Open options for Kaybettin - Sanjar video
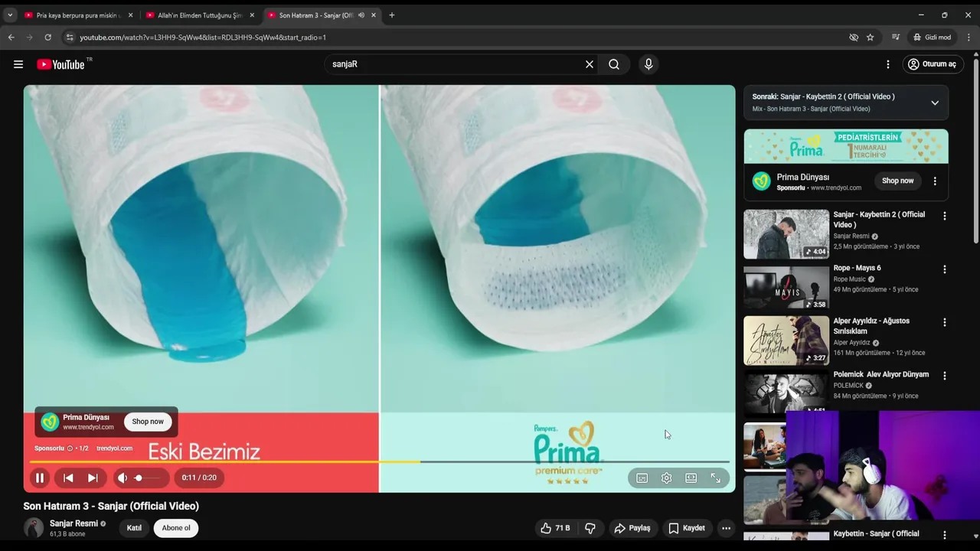Viewport: 980px width, 551px height. coord(944,535)
